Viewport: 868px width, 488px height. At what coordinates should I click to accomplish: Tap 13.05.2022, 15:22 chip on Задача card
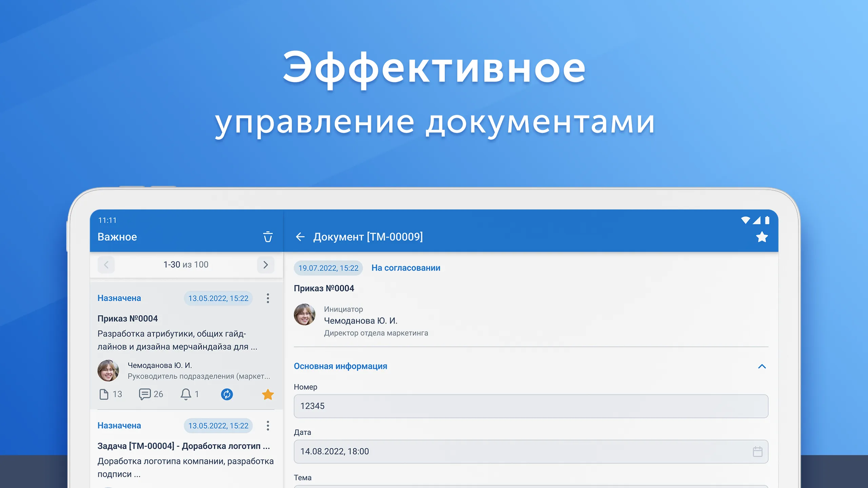(218, 426)
